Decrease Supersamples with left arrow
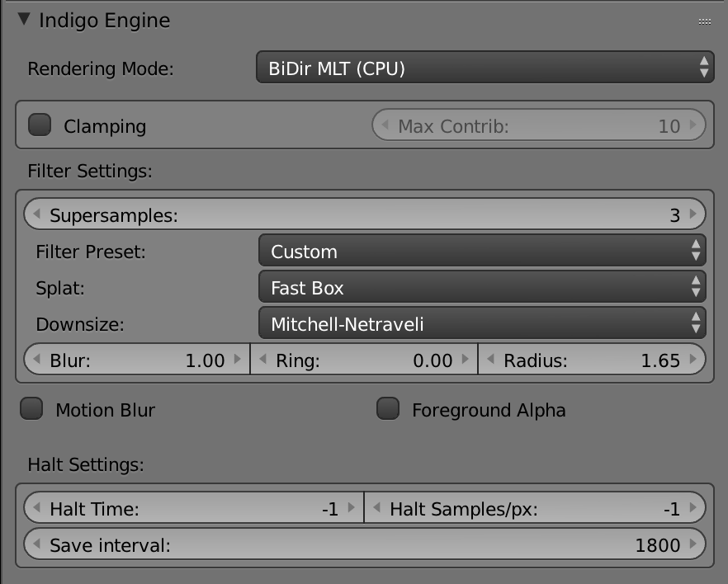Image resolution: width=728 pixels, height=584 pixels. (x=36, y=214)
